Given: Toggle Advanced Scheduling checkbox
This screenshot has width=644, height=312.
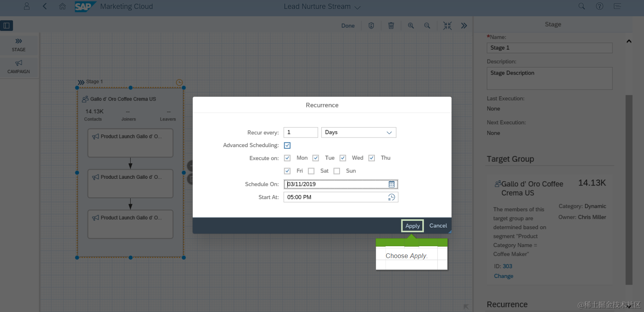Looking at the screenshot, I should (287, 145).
